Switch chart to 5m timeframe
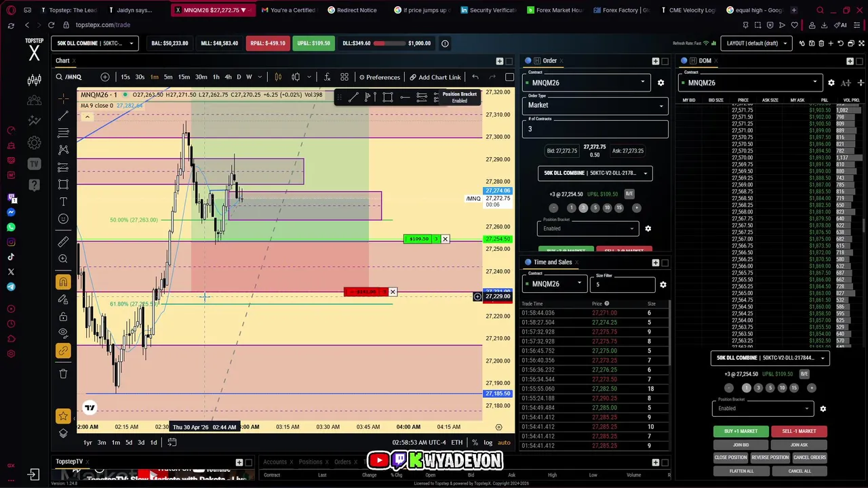The image size is (868, 488). coord(168,77)
